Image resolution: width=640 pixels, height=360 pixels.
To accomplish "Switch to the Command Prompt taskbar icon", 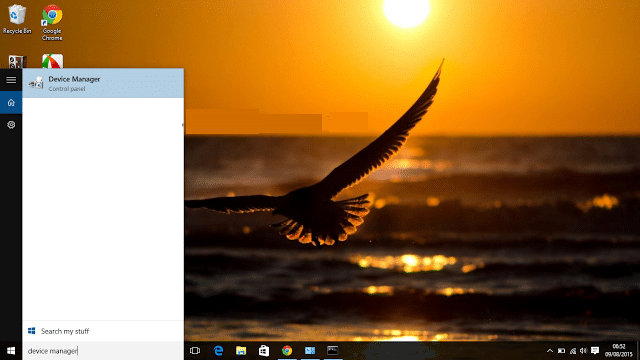I will (x=333, y=351).
